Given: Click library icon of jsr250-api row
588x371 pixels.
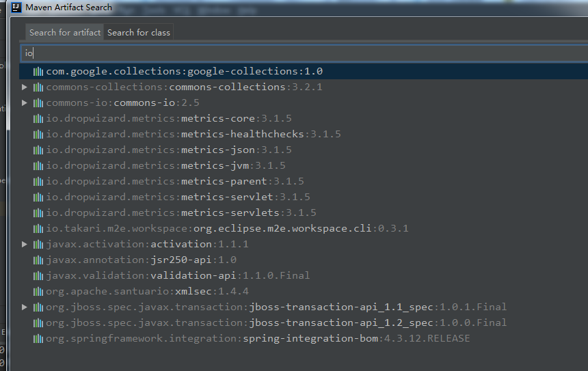Looking at the screenshot, I should [38, 260].
